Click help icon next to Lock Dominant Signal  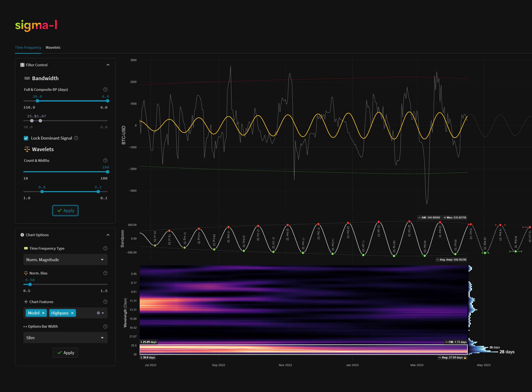(76, 138)
